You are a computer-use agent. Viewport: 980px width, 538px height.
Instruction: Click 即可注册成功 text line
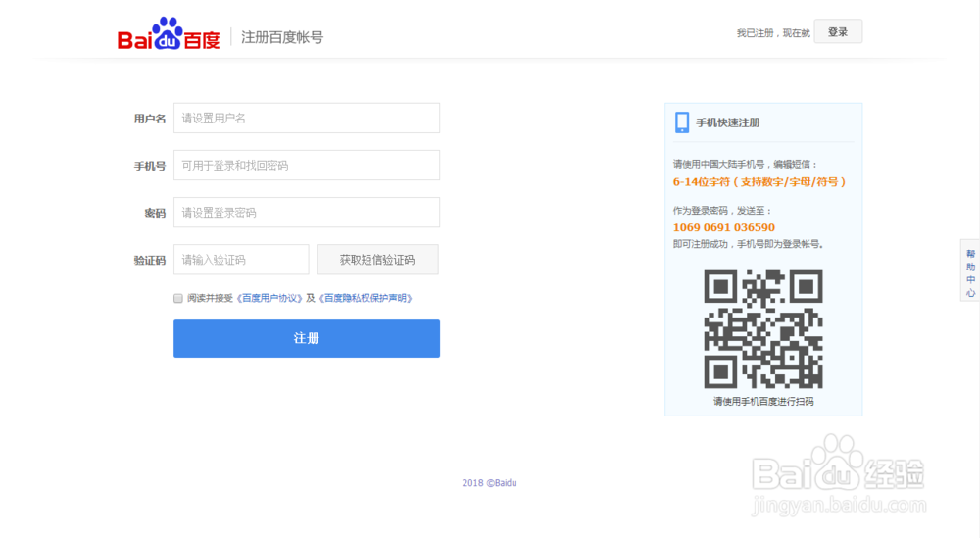point(748,244)
